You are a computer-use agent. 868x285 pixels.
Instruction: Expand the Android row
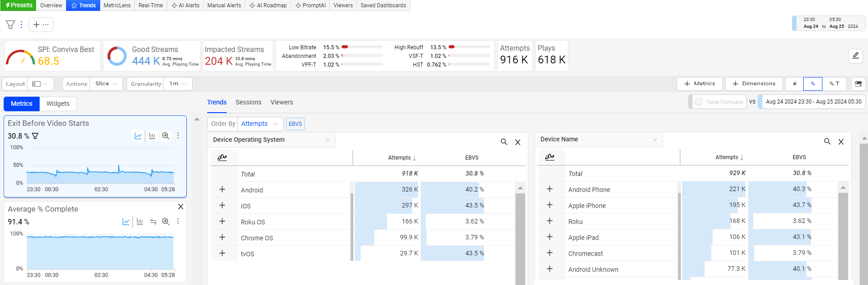222,190
